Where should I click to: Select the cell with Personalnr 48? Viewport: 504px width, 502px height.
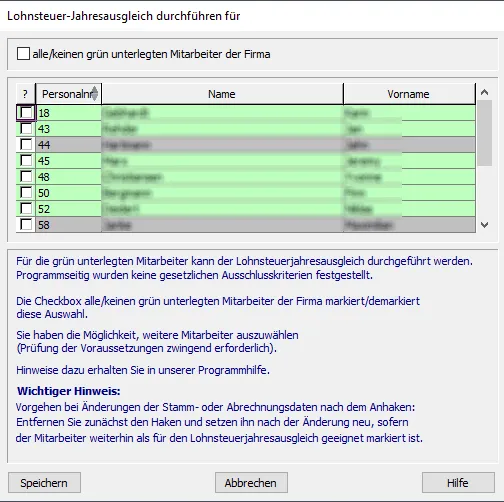(68, 177)
